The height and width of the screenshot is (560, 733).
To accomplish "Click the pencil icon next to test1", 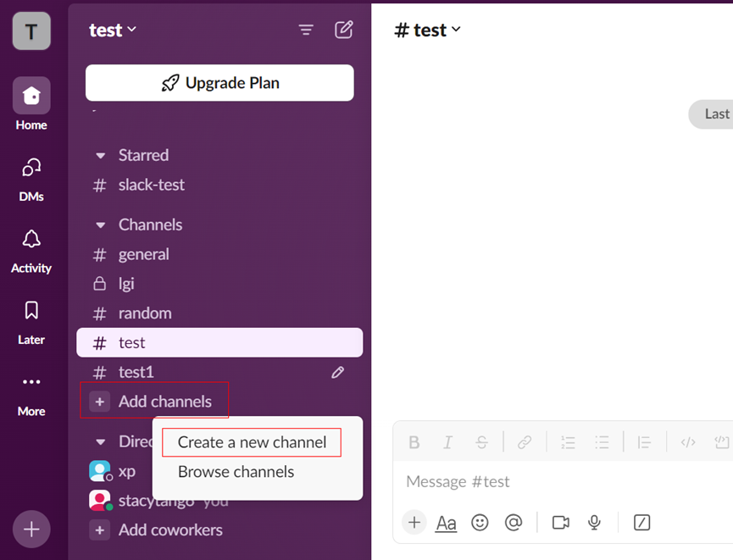I will click(x=337, y=373).
